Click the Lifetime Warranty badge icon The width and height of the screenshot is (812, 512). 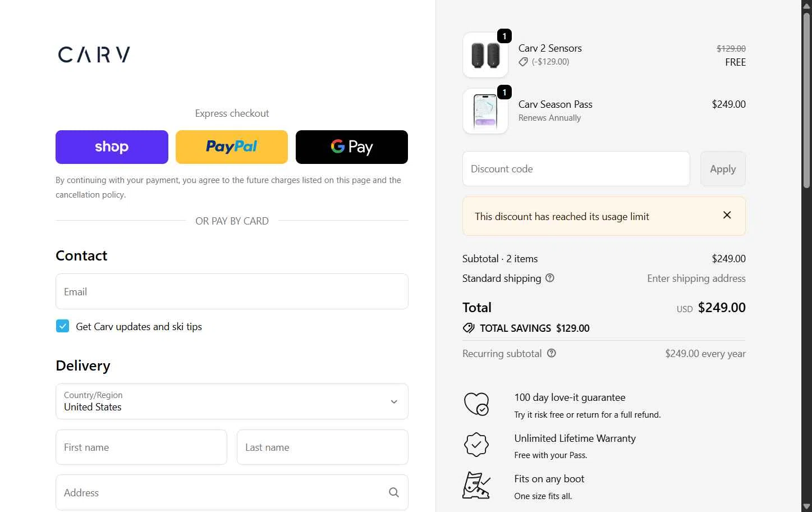(x=476, y=445)
